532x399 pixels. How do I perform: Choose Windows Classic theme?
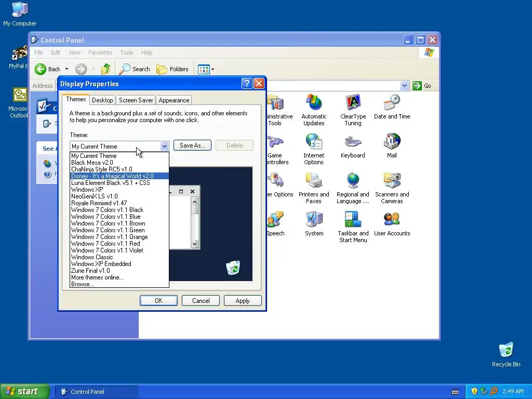point(119,257)
